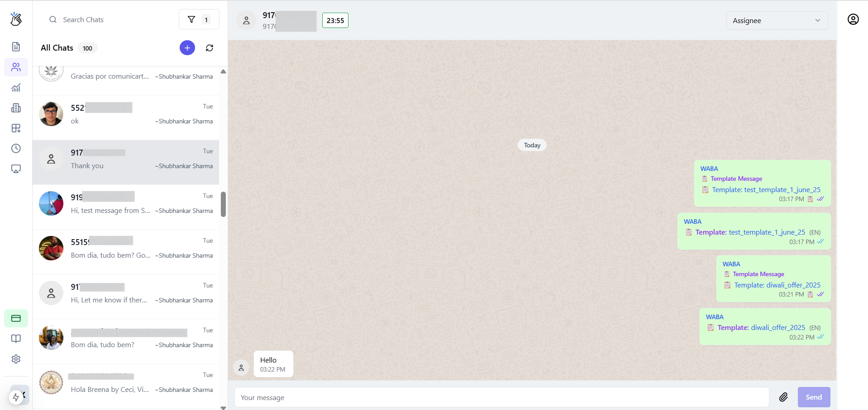
Task: Select the All Chats tab
Action: (57, 47)
